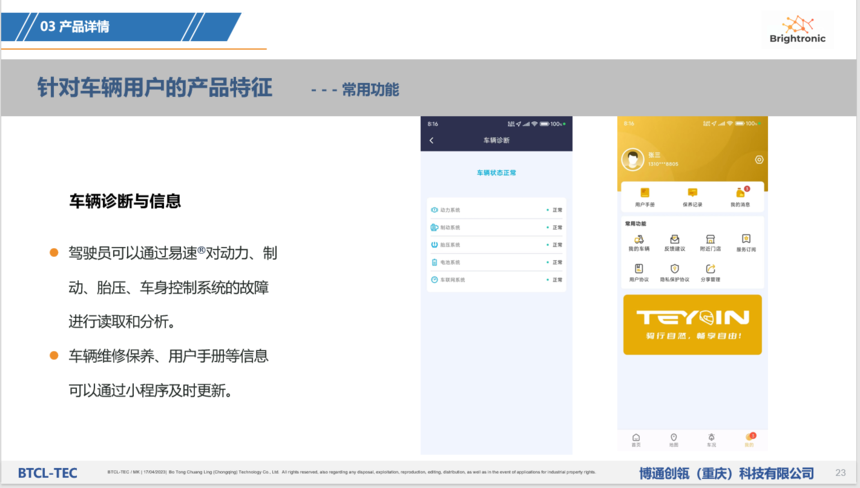Open 附近门店 nearby stores icon
The width and height of the screenshot is (860, 488).
(x=710, y=239)
